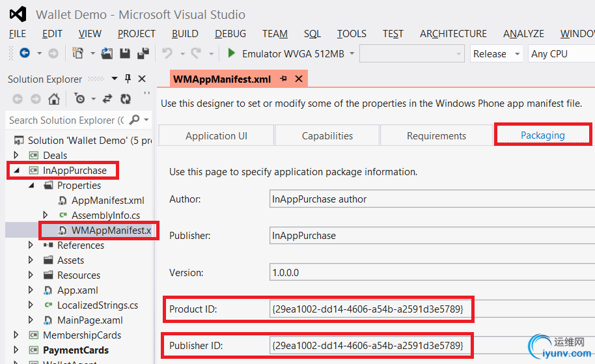Click the Save All toolbar icon
Viewport: 595px width, 364px height.
[x=143, y=53]
